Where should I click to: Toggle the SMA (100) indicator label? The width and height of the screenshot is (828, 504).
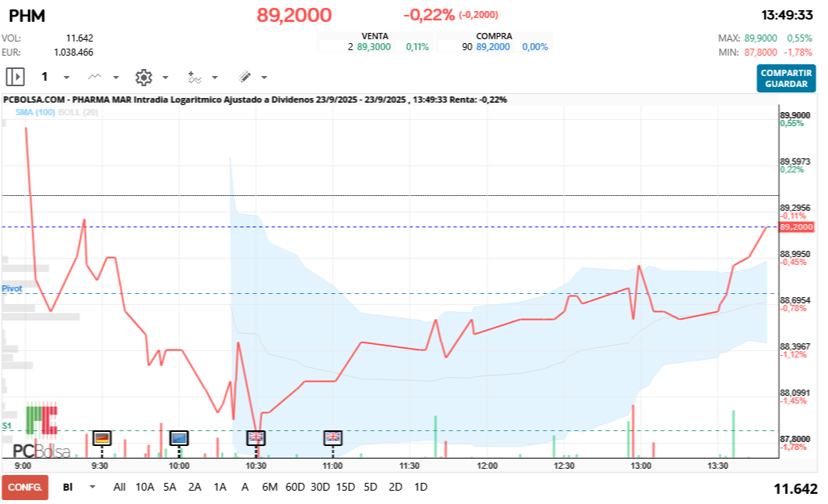tap(35, 112)
